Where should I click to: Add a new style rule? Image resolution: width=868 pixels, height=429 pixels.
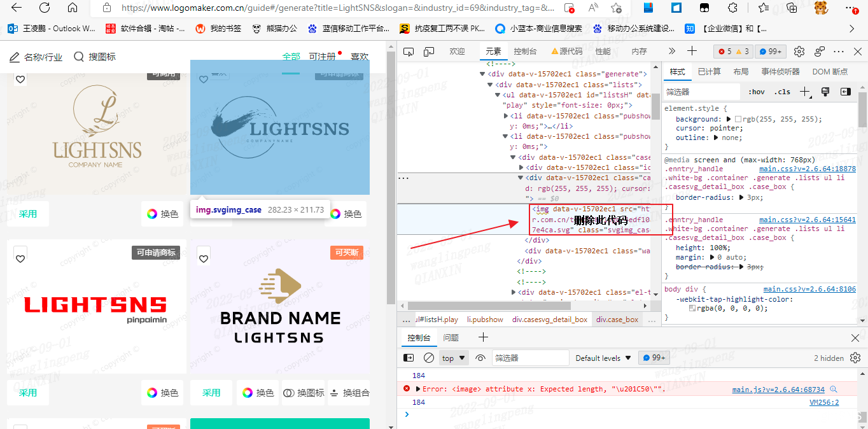coord(805,92)
